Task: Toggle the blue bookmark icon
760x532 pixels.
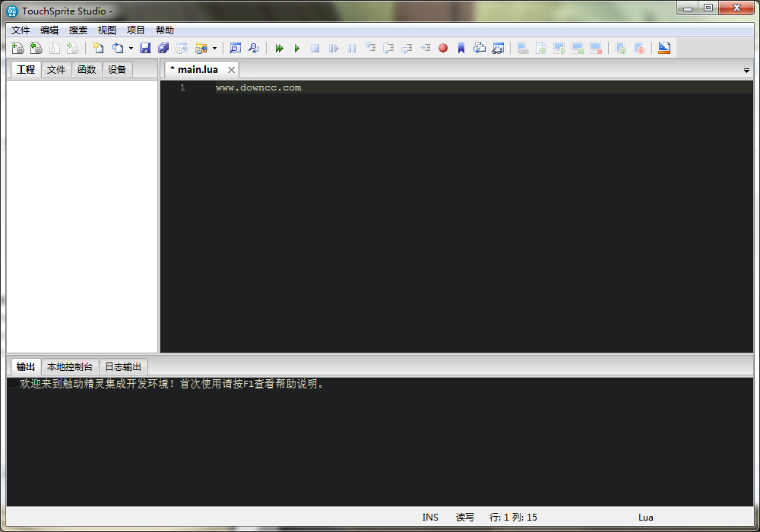Action: click(461, 48)
